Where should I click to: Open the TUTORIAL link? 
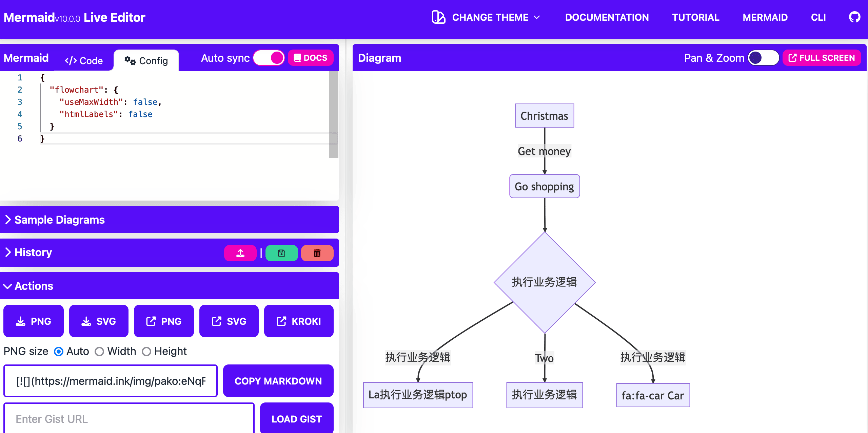pyautogui.click(x=696, y=17)
